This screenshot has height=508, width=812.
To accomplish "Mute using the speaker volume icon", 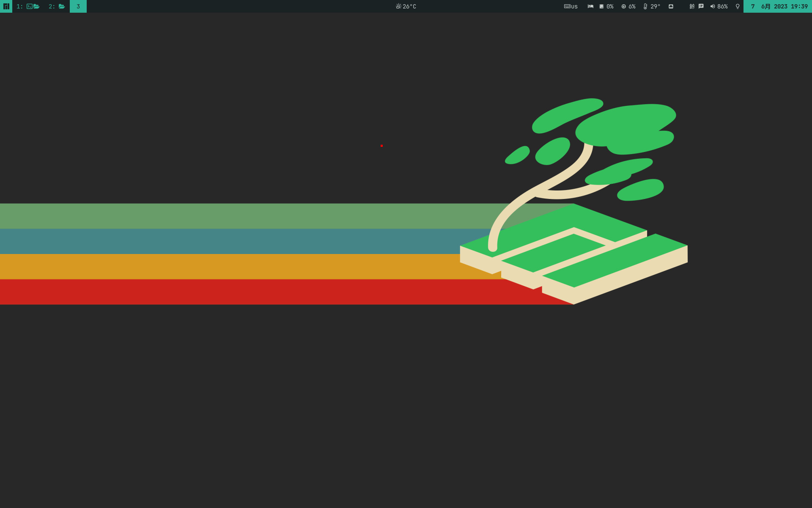I will tap(713, 6).
